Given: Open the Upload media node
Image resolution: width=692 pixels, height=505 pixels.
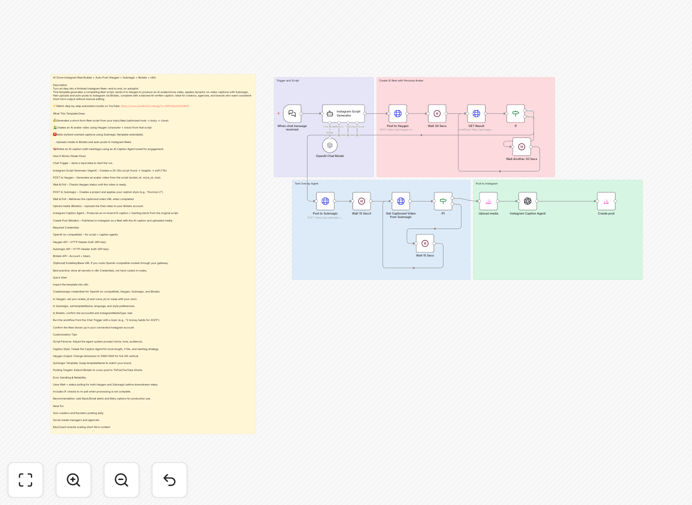Looking at the screenshot, I should point(489,201).
